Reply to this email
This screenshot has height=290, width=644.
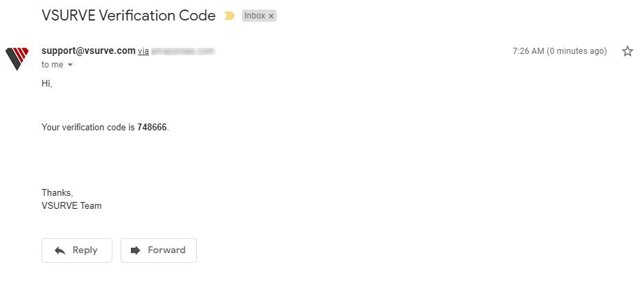pos(77,250)
